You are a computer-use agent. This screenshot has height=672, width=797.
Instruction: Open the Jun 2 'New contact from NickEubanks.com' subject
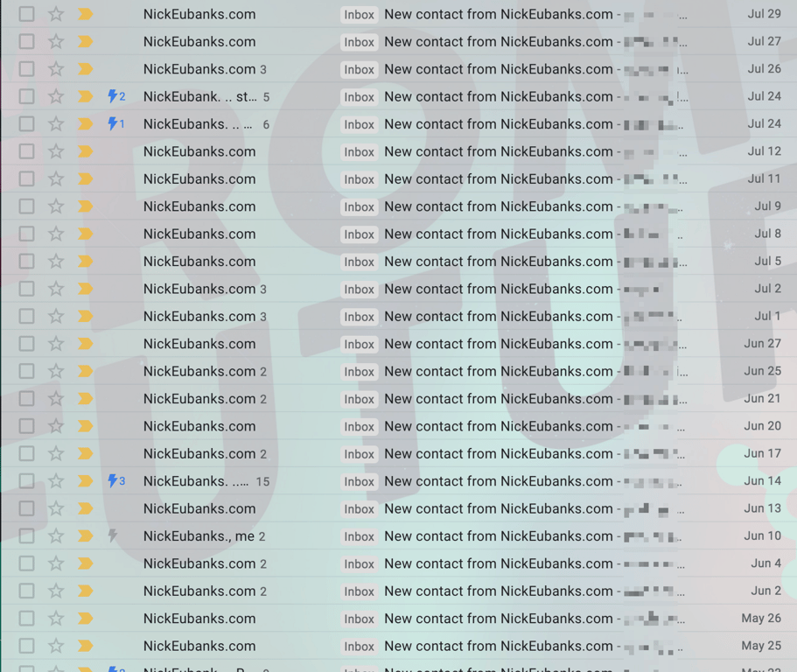click(x=498, y=591)
